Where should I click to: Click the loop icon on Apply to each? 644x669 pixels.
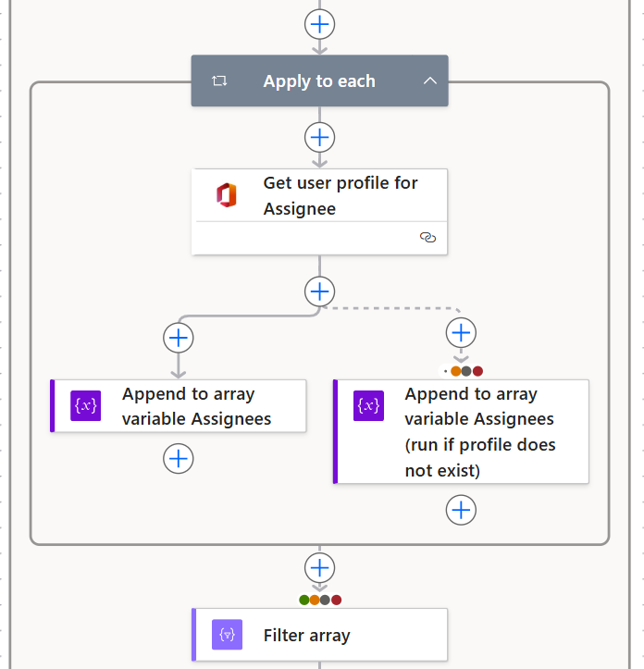pyautogui.click(x=219, y=81)
